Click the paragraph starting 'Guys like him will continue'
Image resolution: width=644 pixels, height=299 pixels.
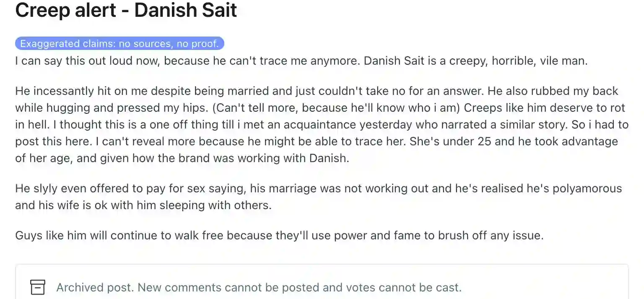coord(279,236)
